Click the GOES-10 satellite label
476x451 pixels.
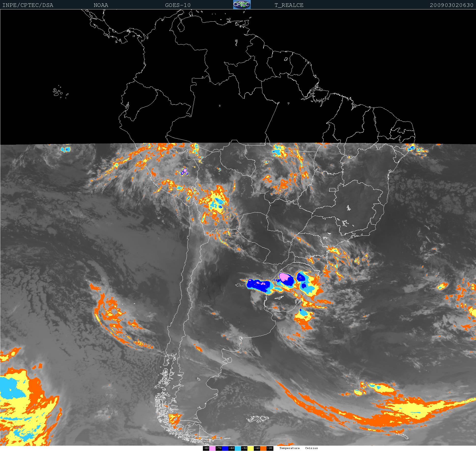tap(178, 5)
